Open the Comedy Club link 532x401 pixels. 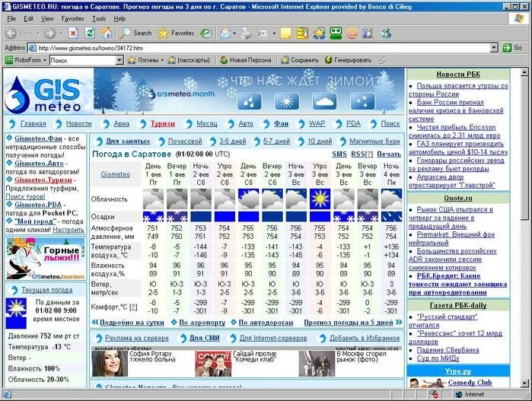[470, 382]
